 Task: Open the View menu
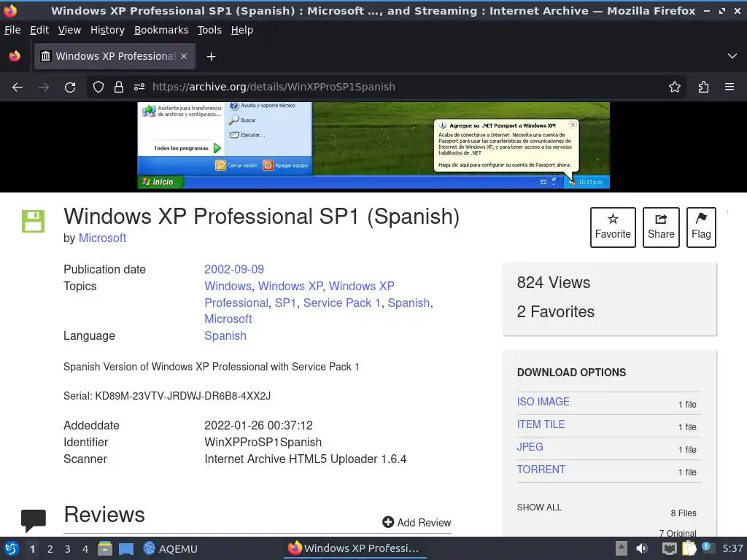[69, 30]
